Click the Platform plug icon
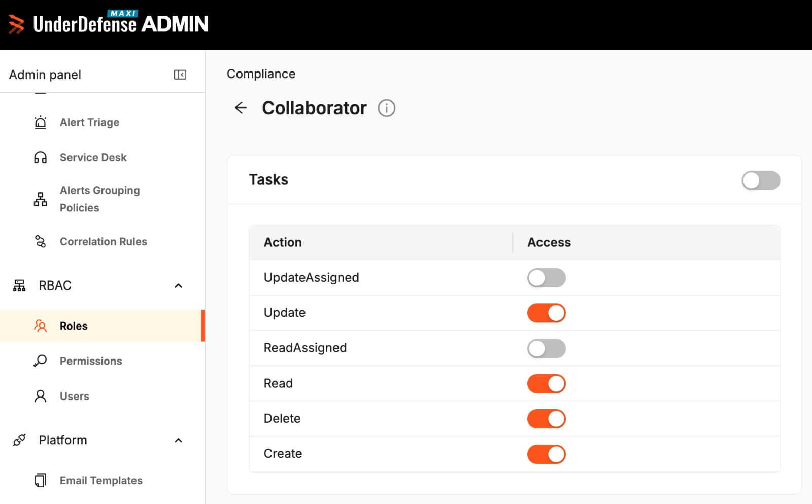The width and height of the screenshot is (812, 504). click(x=19, y=440)
